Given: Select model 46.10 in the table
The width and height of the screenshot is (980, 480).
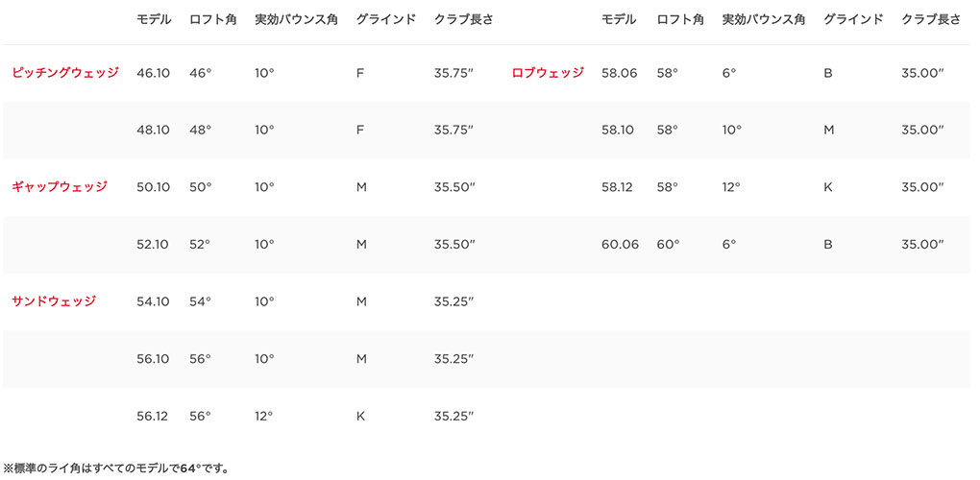Looking at the screenshot, I should [153, 73].
